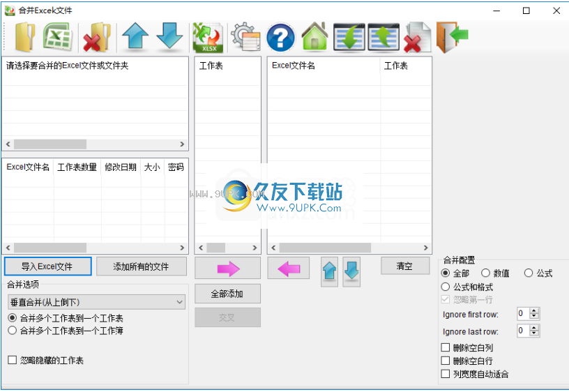Click Ignore first row input field
This screenshot has width=569, height=392.
point(524,314)
